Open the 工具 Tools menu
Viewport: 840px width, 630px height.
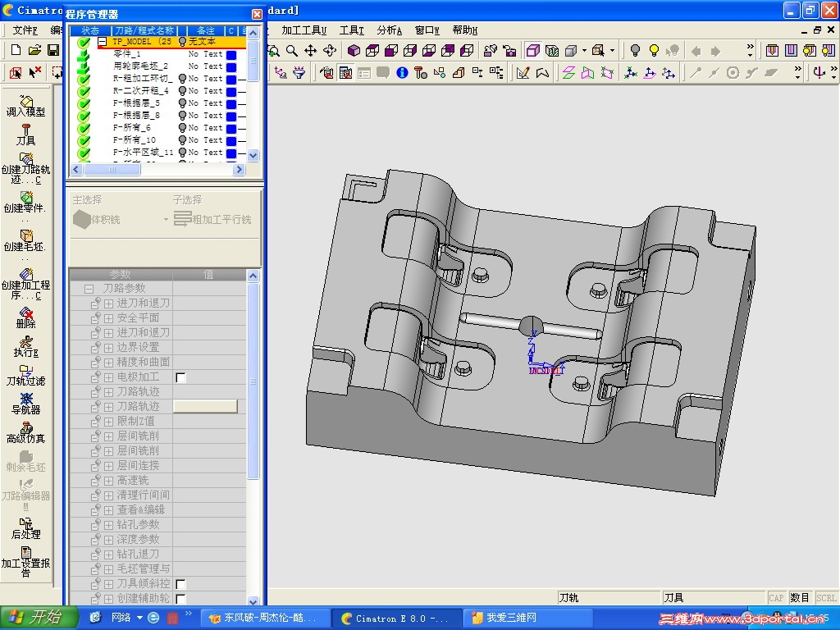351,30
